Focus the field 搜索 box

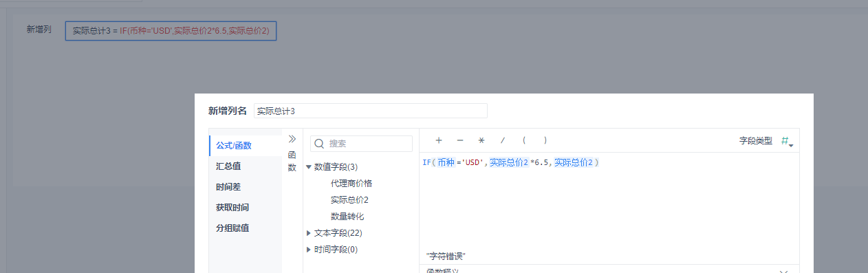pyautogui.click(x=362, y=144)
